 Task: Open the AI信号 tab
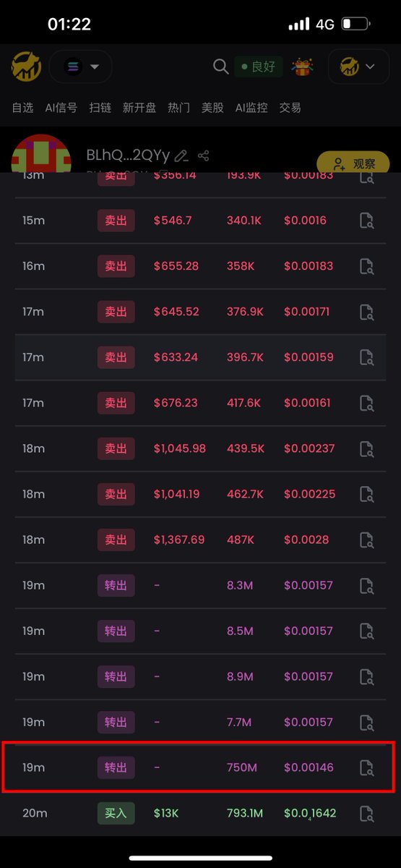pyautogui.click(x=61, y=108)
